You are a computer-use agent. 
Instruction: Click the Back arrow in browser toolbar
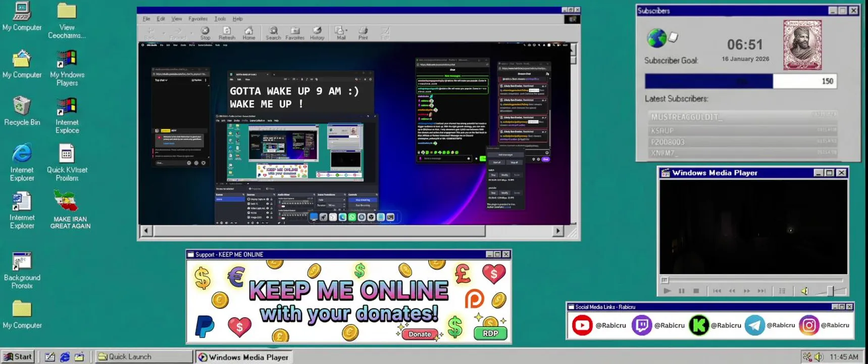[x=150, y=33]
